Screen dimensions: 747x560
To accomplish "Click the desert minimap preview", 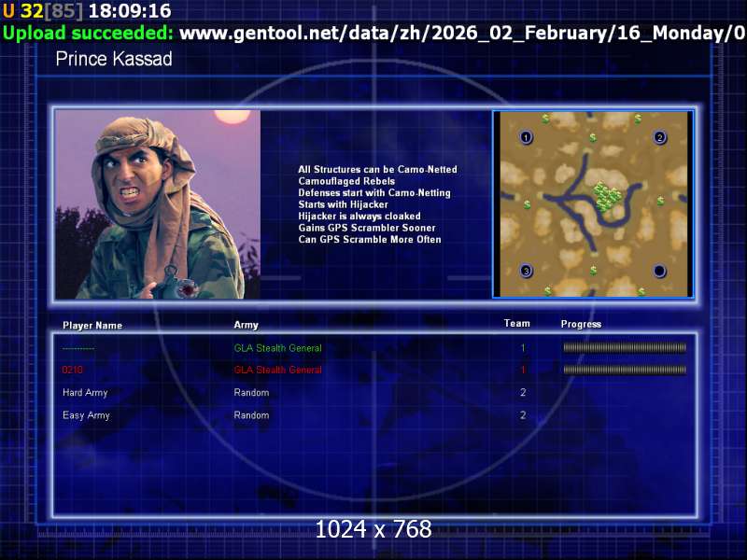I will tap(593, 204).
